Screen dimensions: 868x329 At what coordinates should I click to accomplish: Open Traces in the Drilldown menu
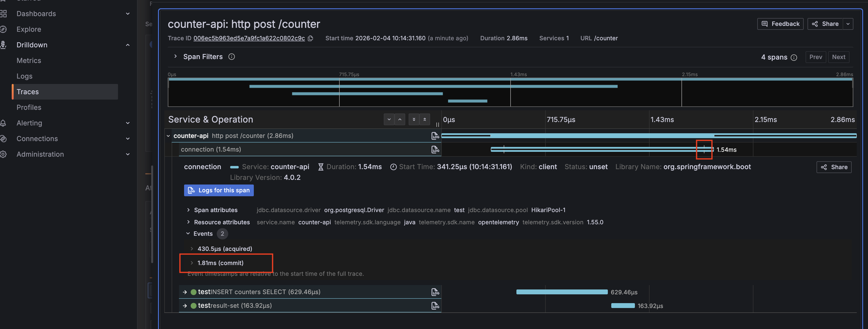tap(28, 92)
